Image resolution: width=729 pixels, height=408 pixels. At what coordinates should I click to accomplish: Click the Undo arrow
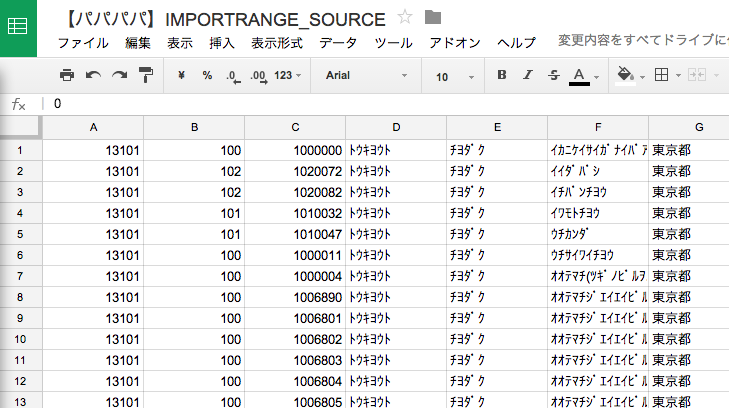[93, 75]
